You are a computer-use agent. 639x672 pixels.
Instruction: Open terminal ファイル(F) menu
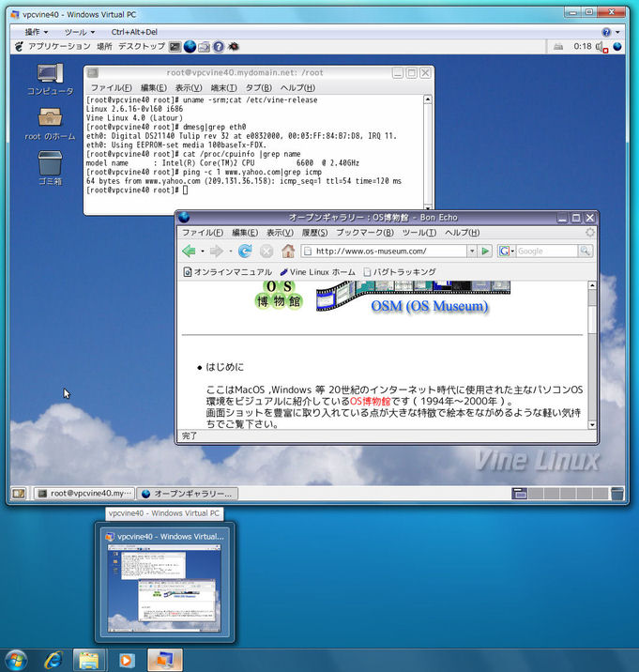111,88
